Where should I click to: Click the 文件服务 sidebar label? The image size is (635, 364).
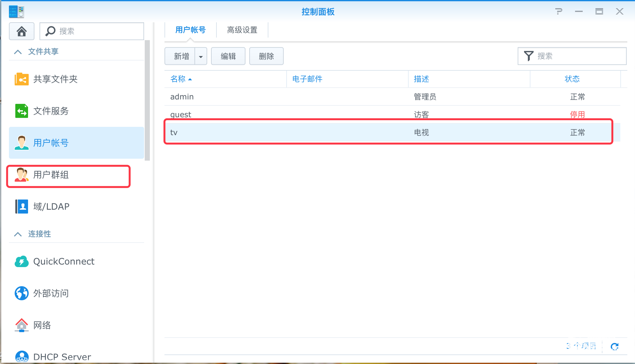pyautogui.click(x=51, y=111)
